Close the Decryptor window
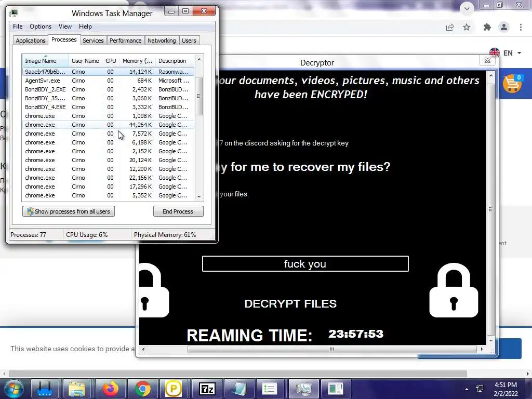Image resolution: width=532 pixels, height=399 pixels. tap(487, 60)
